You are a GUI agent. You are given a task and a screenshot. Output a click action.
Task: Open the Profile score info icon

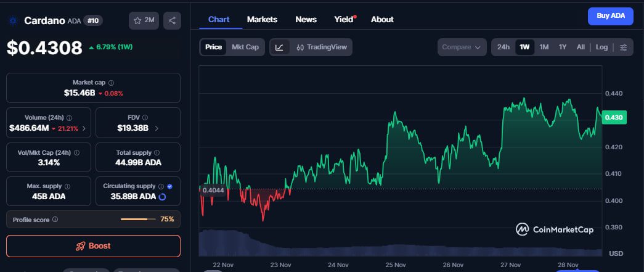tap(55, 220)
